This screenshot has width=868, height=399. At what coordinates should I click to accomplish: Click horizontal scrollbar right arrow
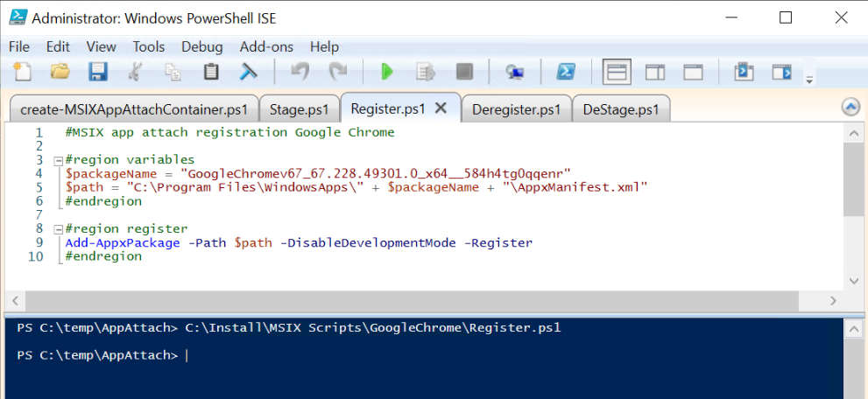pos(833,301)
